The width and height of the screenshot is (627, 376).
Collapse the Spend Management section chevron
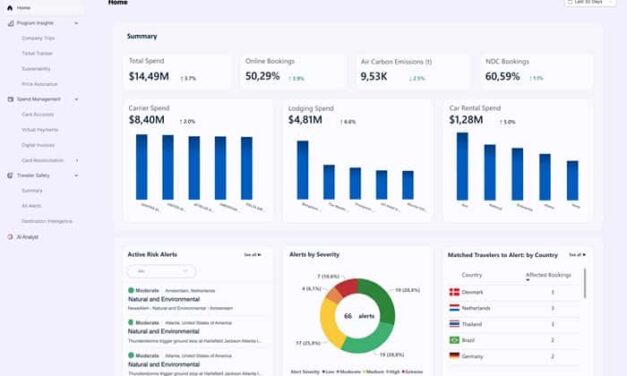click(x=76, y=99)
